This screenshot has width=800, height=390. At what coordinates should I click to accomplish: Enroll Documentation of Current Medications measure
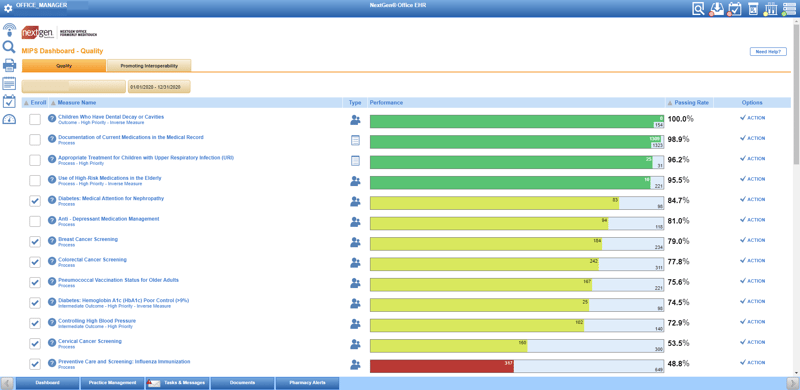[35, 140]
